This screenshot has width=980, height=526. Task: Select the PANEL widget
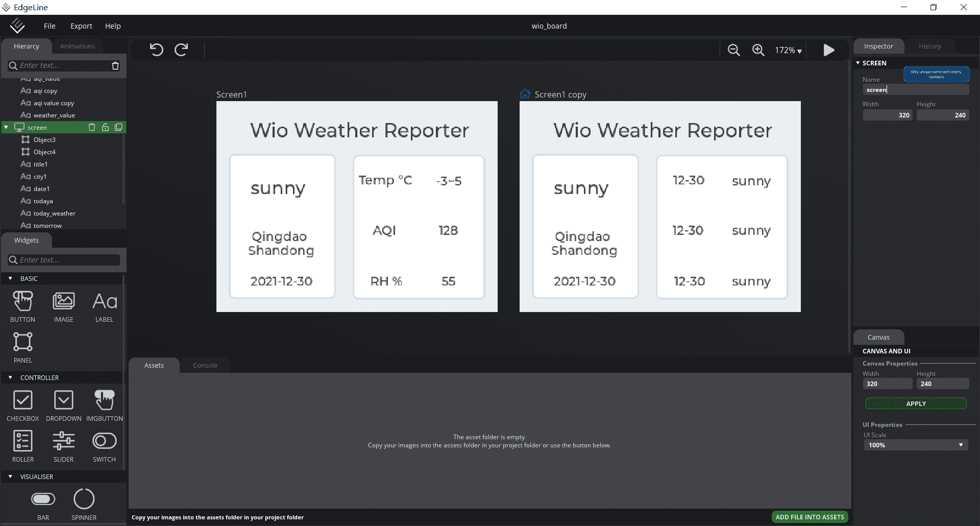coord(23,347)
